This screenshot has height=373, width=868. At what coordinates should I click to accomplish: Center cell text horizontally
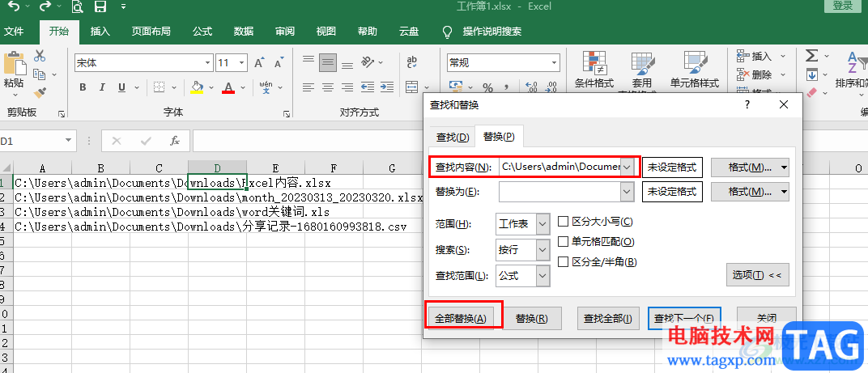tap(328, 87)
